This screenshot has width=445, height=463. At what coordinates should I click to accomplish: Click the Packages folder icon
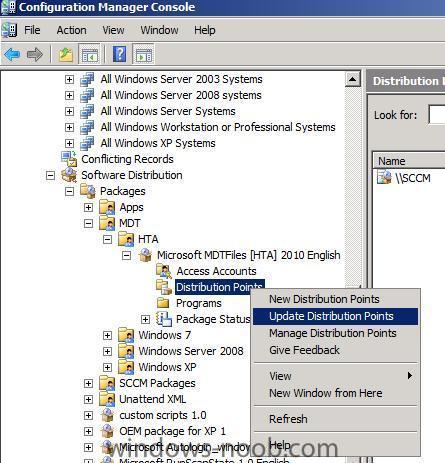(x=88, y=191)
